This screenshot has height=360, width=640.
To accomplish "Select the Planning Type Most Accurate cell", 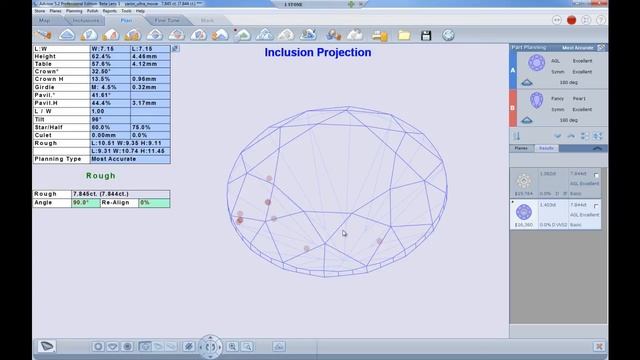I will coord(130,159).
